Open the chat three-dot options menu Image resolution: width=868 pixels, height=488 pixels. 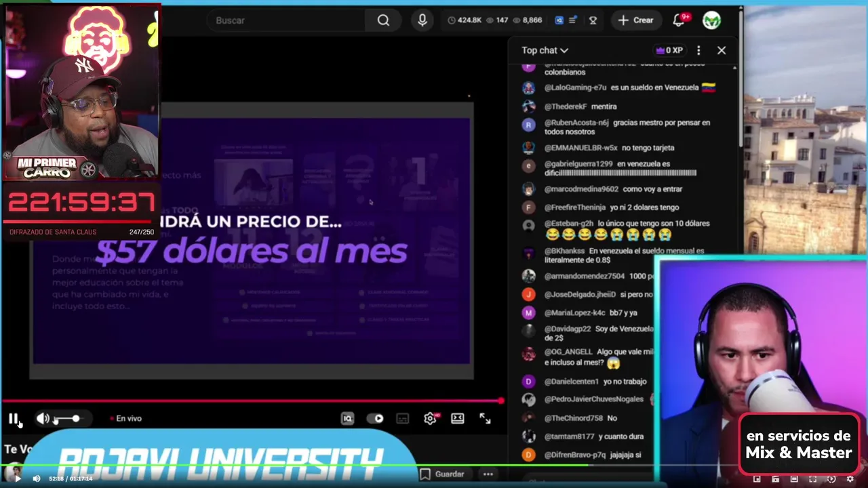(x=698, y=50)
